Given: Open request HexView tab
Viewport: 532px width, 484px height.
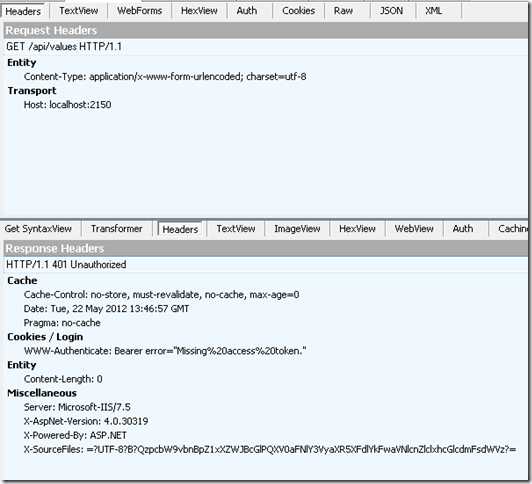Looking at the screenshot, I should [199, 11].
